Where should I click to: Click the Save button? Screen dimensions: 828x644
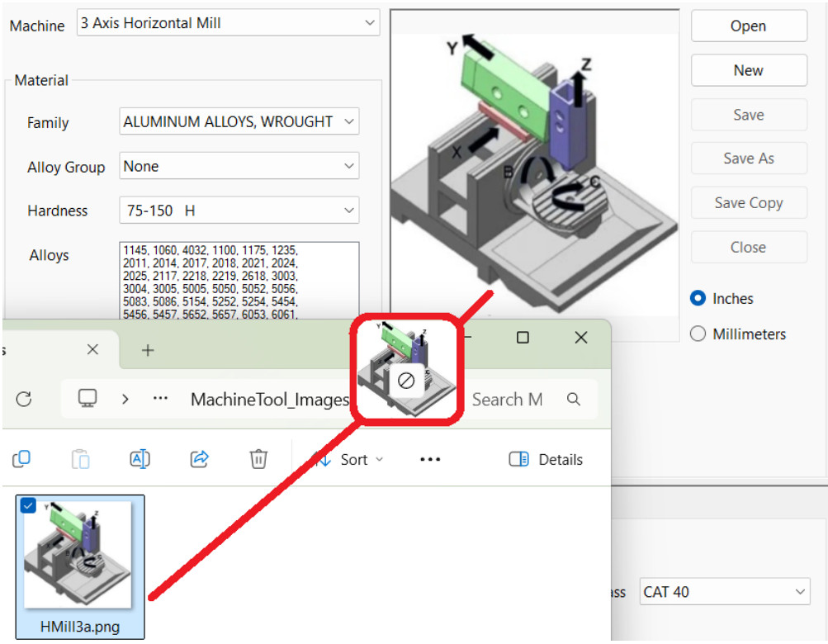(x=748, y=115)
